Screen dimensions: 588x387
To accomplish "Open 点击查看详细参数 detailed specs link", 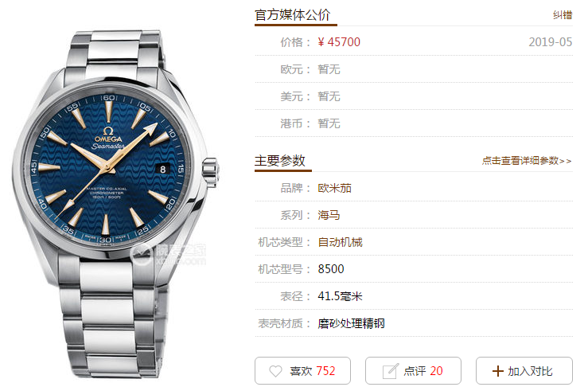I will pyautogui.click(x=527, y=161).
